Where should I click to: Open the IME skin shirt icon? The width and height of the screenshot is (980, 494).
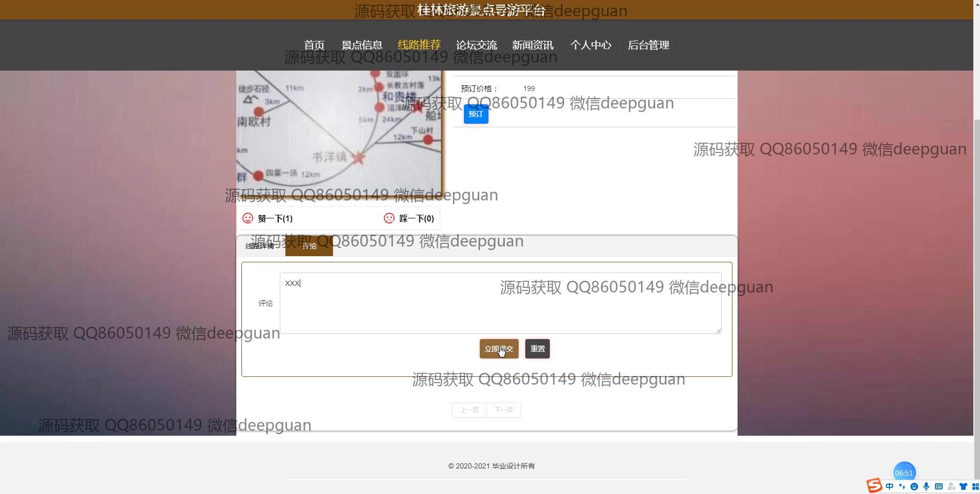(963, 486)
